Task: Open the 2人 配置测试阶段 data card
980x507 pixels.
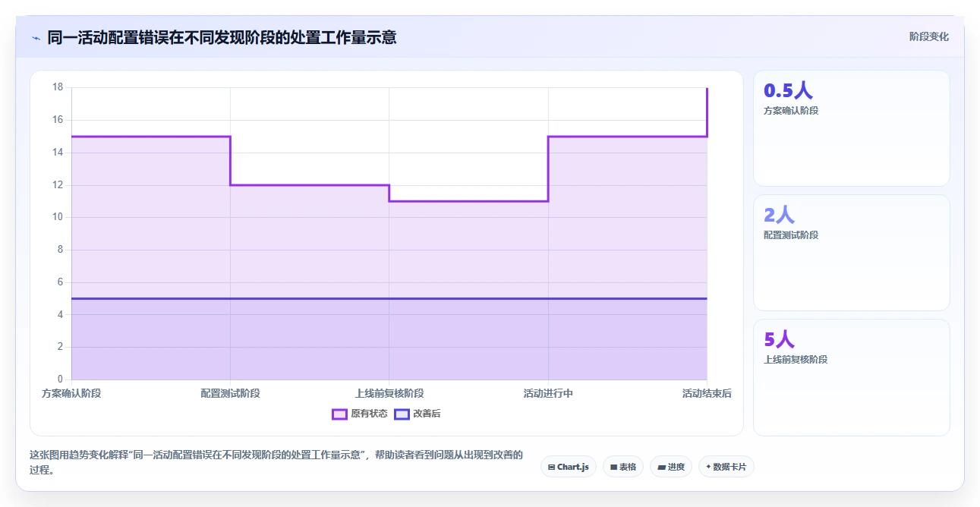Action: coord(851,253)
